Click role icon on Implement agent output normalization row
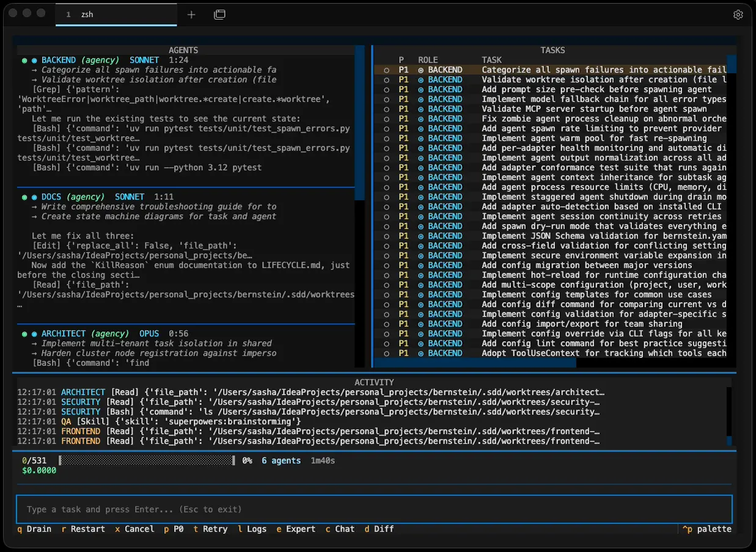Viewport: 756px width, 552px height. [421, 158]
